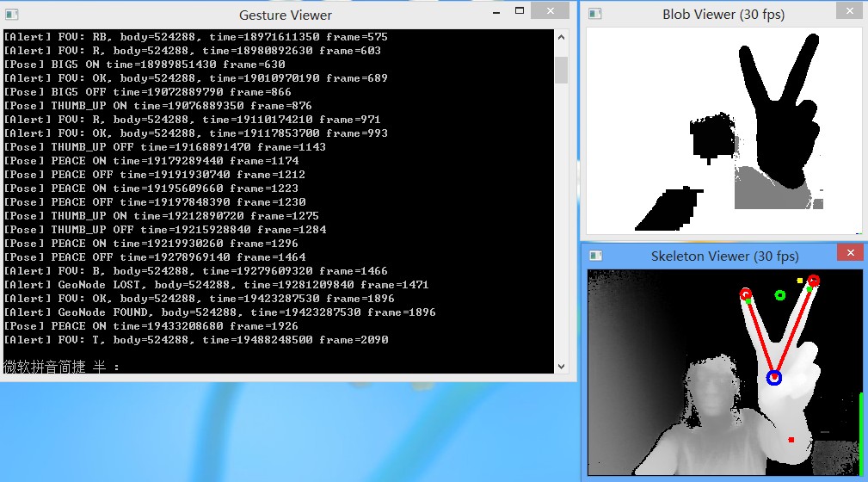Click the 'PEACE ON' frame=1174 log line
This screenshot has width=868, height=482.
pos(151,161)
